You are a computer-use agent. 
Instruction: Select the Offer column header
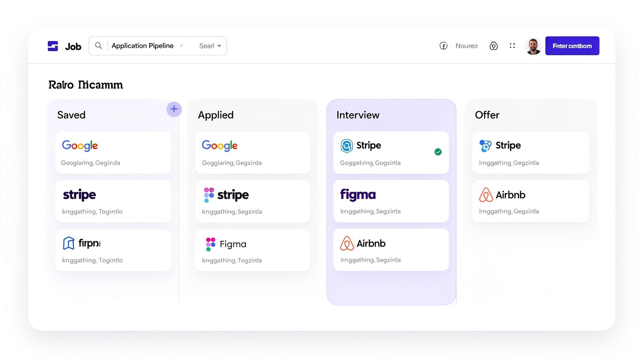(487, 115)
